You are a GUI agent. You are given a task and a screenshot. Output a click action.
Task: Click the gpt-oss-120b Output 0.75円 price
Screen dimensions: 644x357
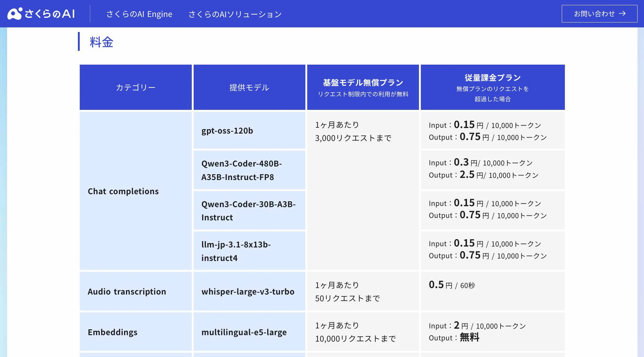pyautogui.click(x=488, y=137)
